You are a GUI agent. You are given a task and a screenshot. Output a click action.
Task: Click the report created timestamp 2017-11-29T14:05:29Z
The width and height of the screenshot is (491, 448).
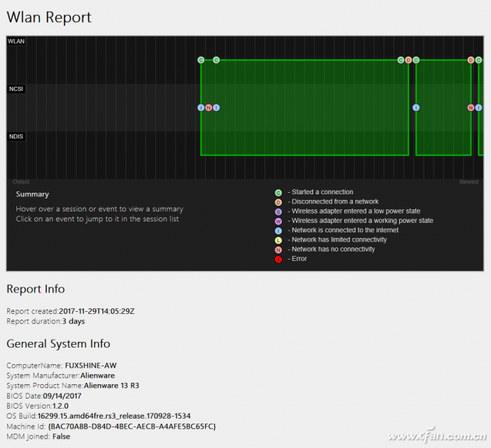coord(97,311)
